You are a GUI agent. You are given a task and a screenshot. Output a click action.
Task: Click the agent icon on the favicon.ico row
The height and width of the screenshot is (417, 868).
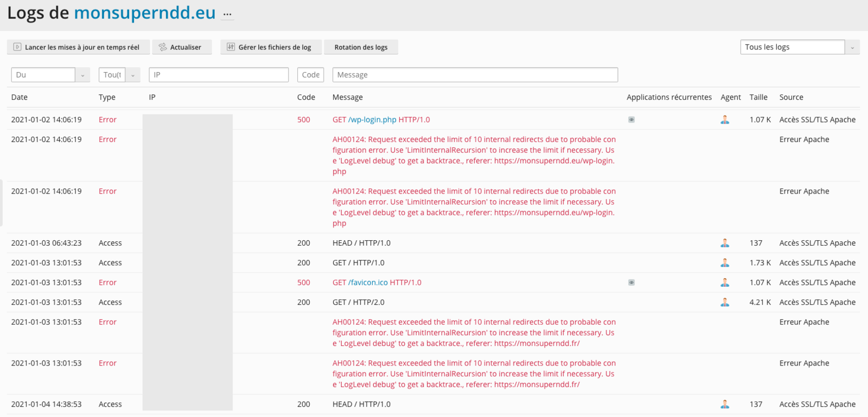point(725,283)
